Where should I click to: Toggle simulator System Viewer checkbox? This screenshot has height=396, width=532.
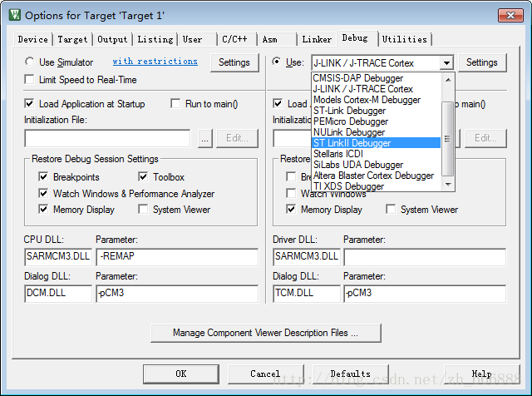pos(143,209)
